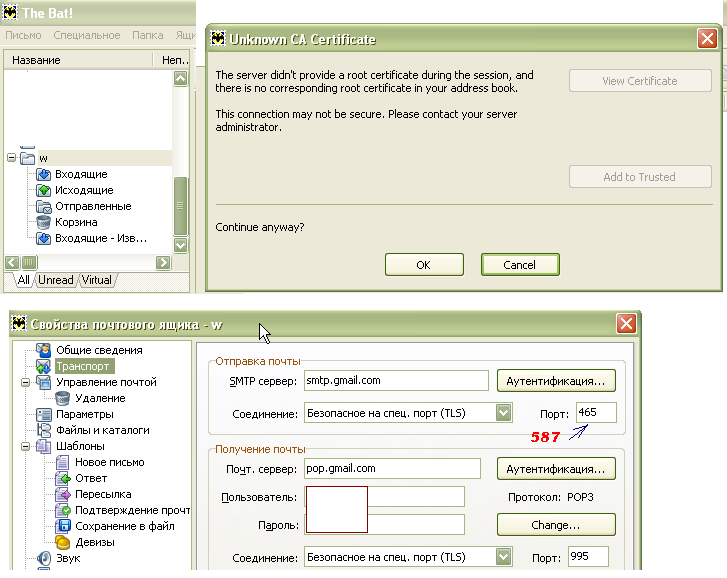Click the horizontal scroll left arrow
Screen dimensions: 727x578
[x=12, y=263]
